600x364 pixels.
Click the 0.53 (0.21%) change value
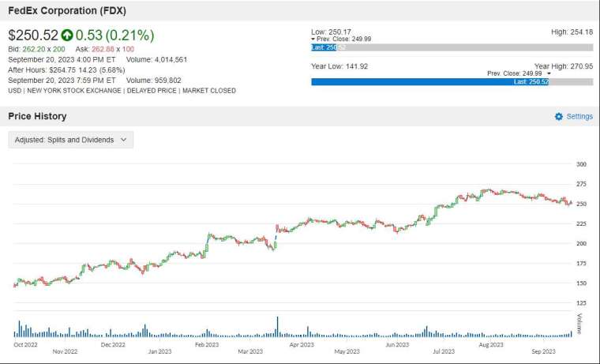click(114, 36)
